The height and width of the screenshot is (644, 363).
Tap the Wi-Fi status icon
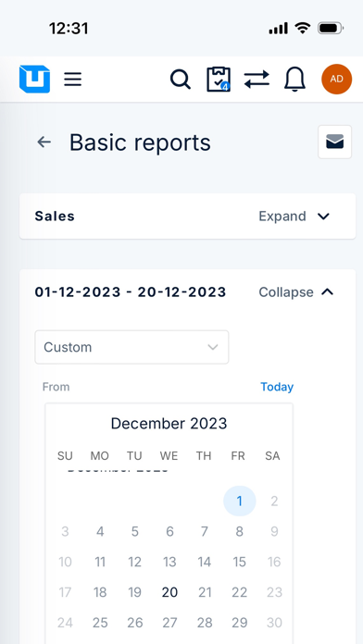[x=303, y=29]
